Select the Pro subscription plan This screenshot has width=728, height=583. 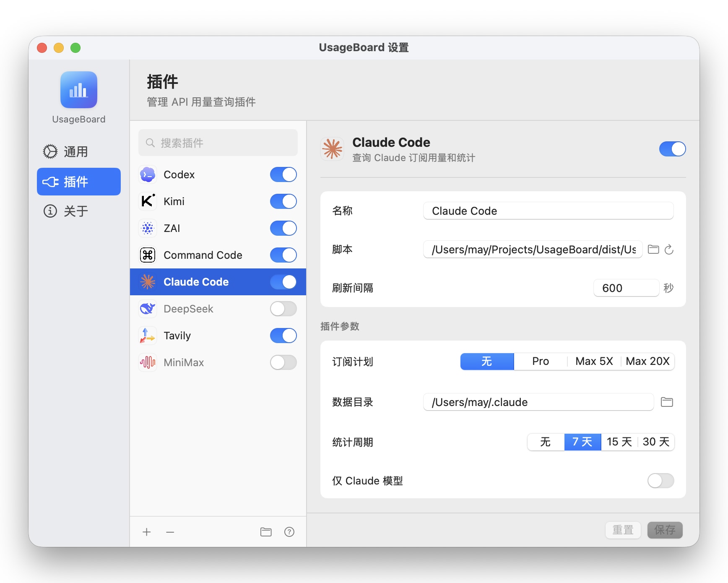click(x=541, y=362)
